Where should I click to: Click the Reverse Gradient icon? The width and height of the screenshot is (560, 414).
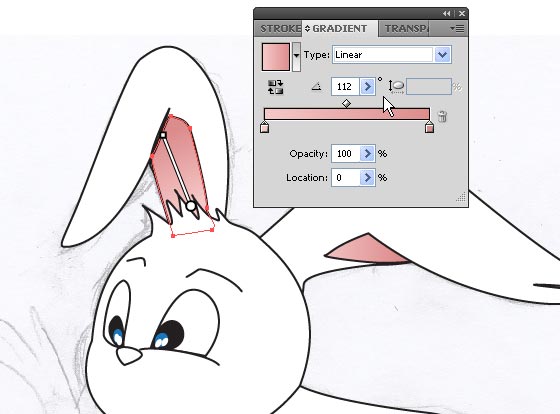point(275,87)
